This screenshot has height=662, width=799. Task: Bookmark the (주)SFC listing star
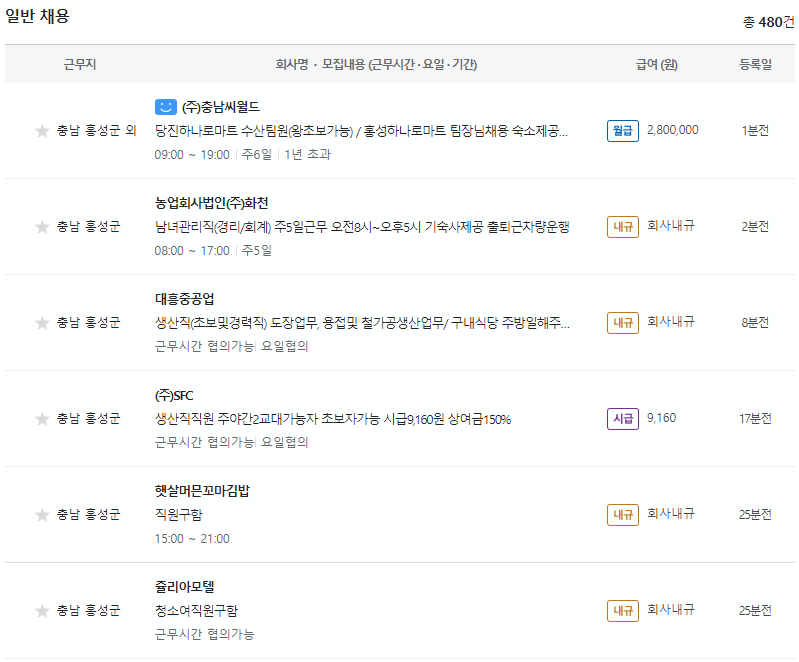[x=42, y=419]
